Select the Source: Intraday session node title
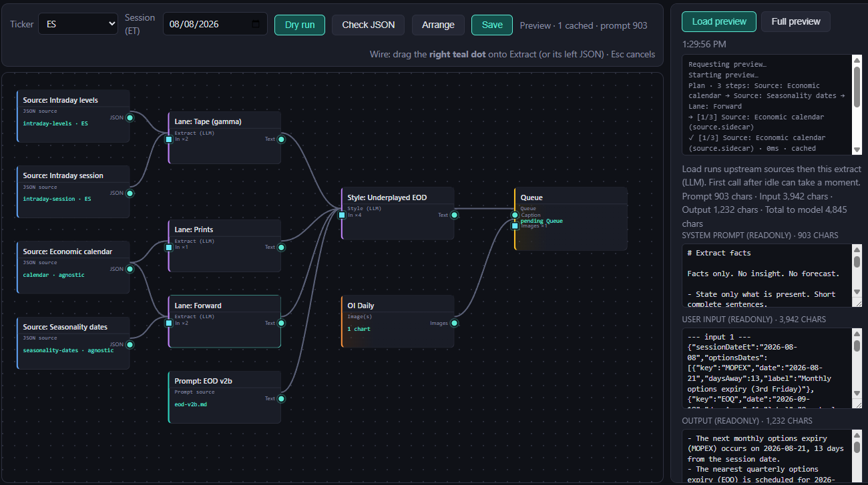 click(63, 175)
